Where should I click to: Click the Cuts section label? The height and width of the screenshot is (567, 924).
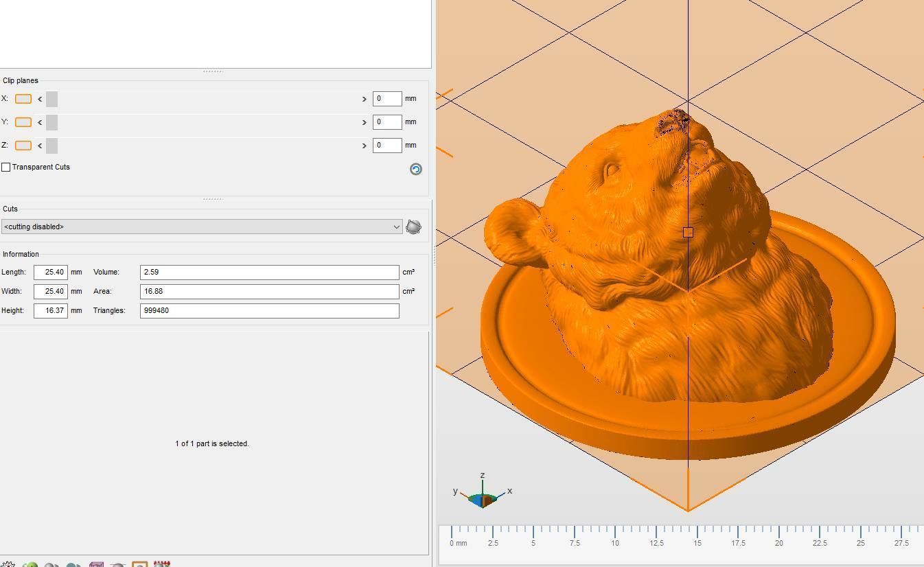point(10,209)
